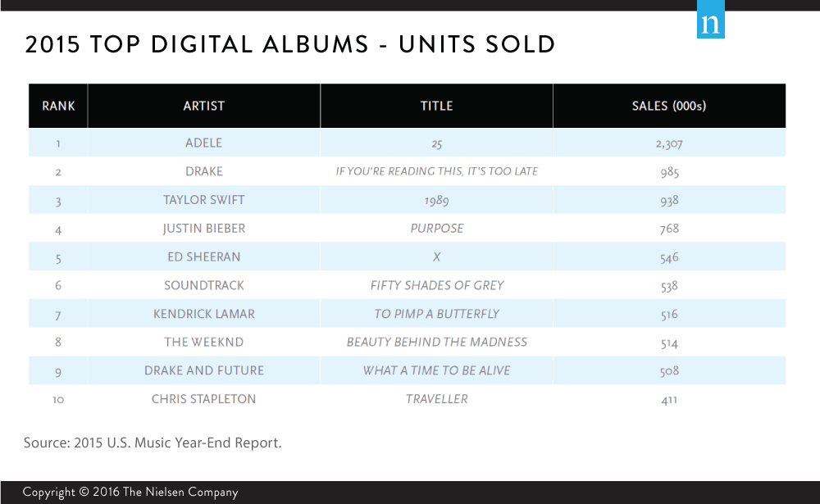
Task: Click the SALES (000s) column header
Action: tap(669, 106)
